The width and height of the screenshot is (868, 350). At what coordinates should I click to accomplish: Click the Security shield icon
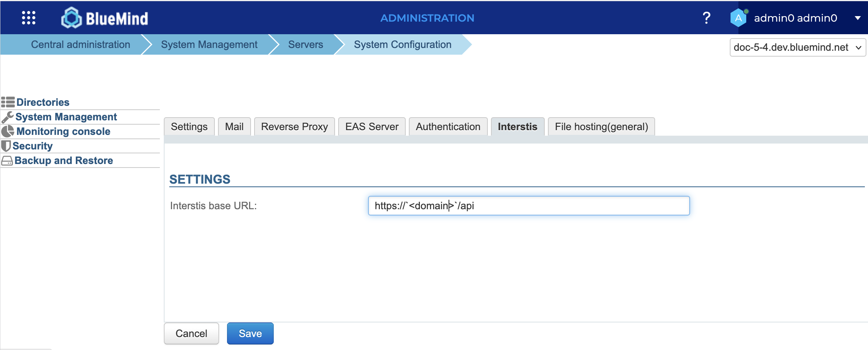pos(6,146)
